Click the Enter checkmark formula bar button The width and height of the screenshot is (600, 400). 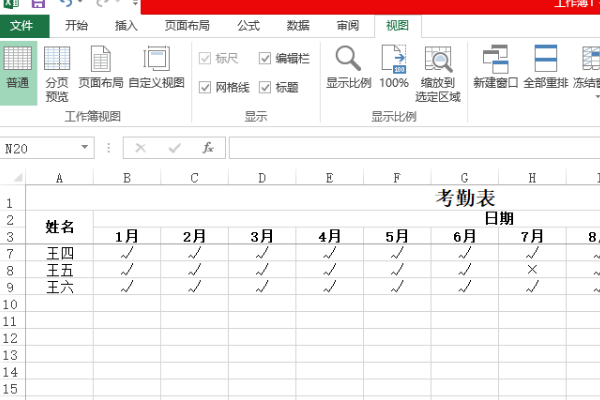[x=174, y=148]
